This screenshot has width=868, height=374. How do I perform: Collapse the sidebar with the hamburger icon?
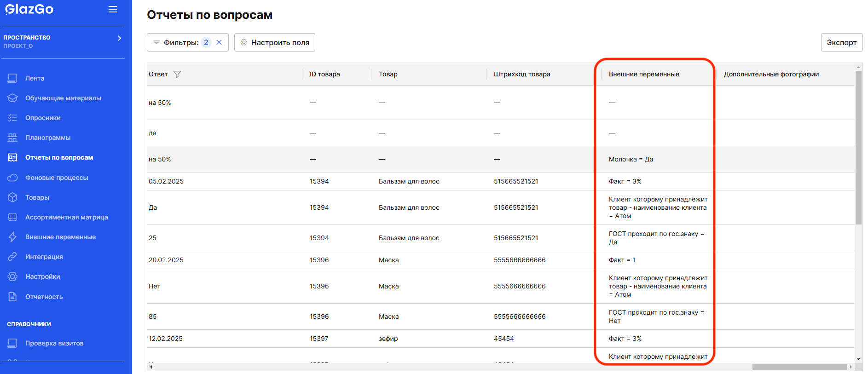click(x=113, y=9)
